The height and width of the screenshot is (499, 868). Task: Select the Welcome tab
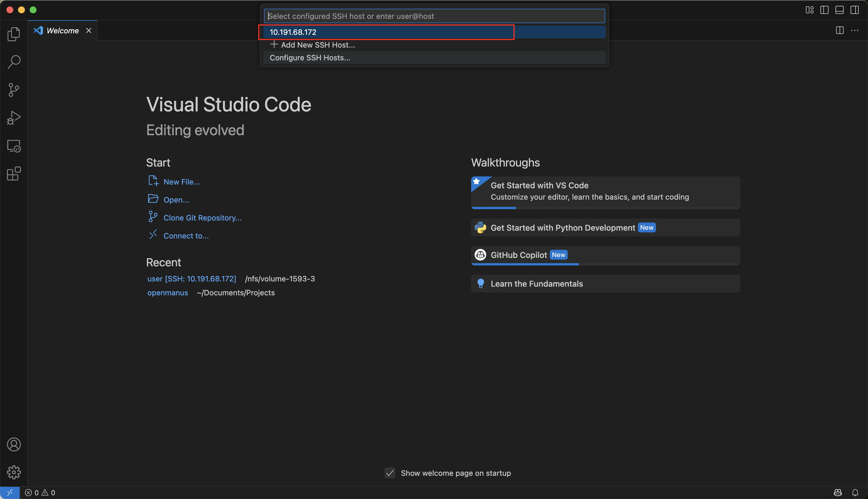63,30
